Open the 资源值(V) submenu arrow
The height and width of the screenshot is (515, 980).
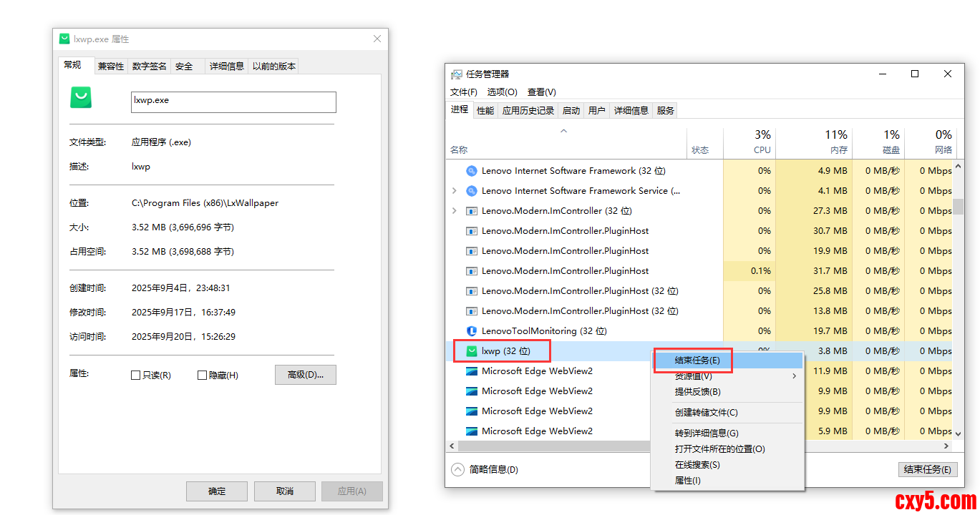click(794, 376)
